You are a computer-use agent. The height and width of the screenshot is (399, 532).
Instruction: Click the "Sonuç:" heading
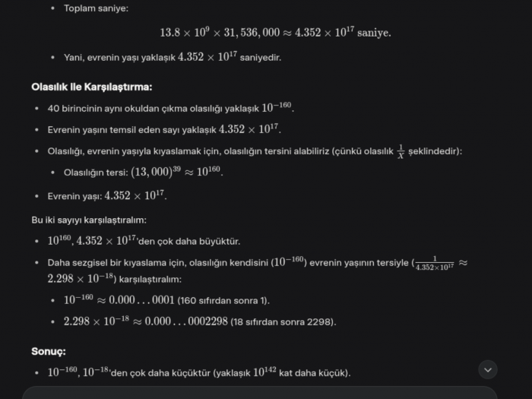click(x=49, y=352)
